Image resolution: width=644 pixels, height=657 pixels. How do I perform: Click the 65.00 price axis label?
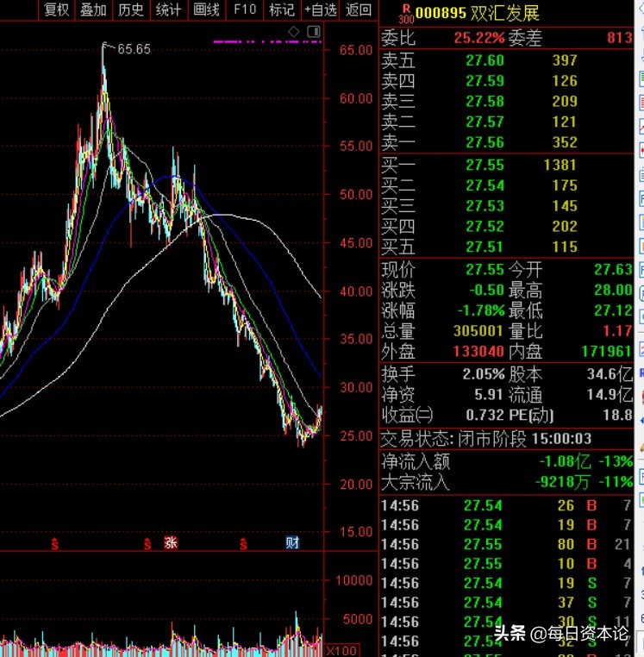point(356,50)
